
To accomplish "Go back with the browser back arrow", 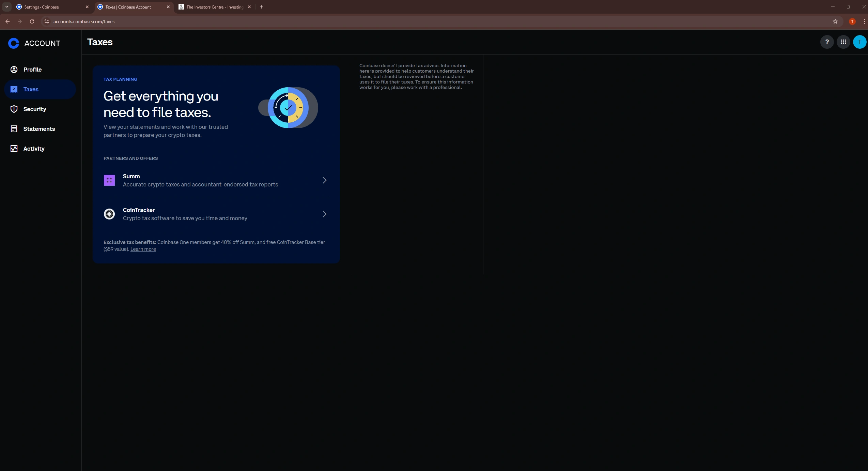I will coord(7,21).
